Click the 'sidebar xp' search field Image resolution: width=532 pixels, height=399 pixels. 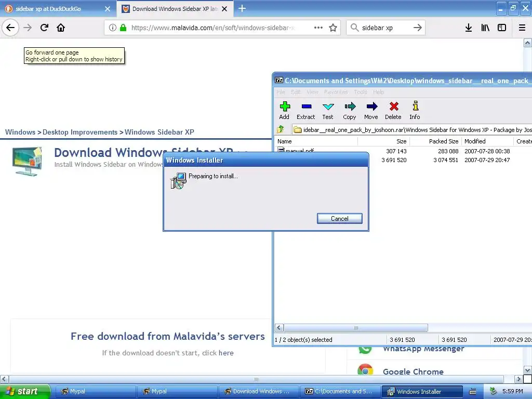click(x=385, y=28)
